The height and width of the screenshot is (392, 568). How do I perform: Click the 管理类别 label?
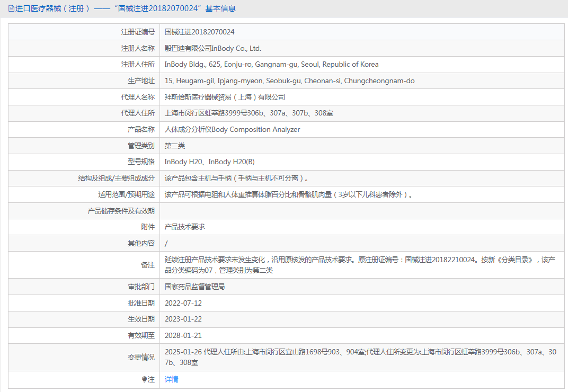[141, 146]
